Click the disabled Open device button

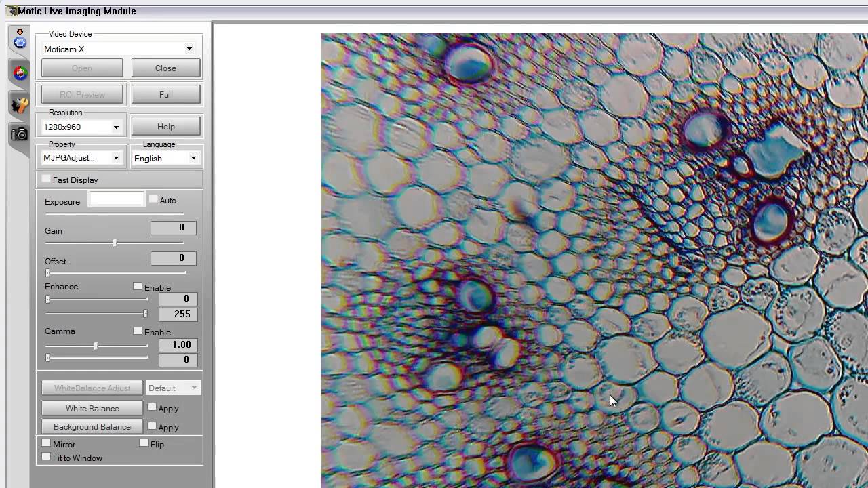[x=82, y=68]
